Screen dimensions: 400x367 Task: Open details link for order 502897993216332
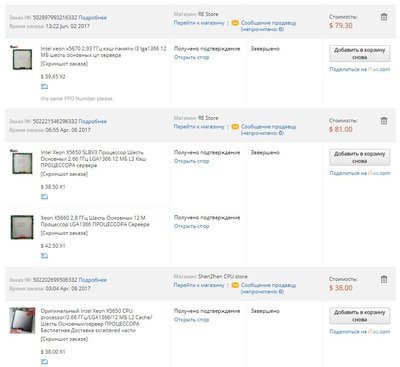[93, 17]
